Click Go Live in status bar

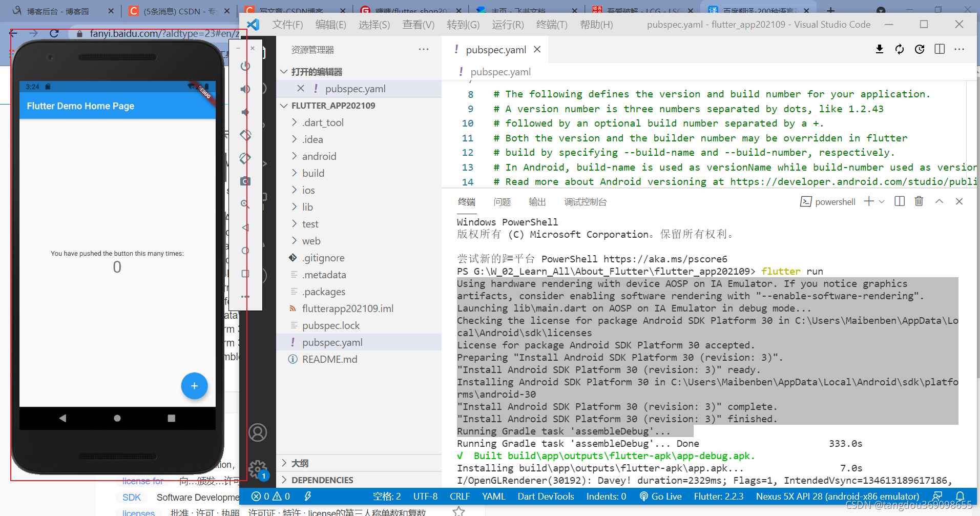tap(660, 496)
